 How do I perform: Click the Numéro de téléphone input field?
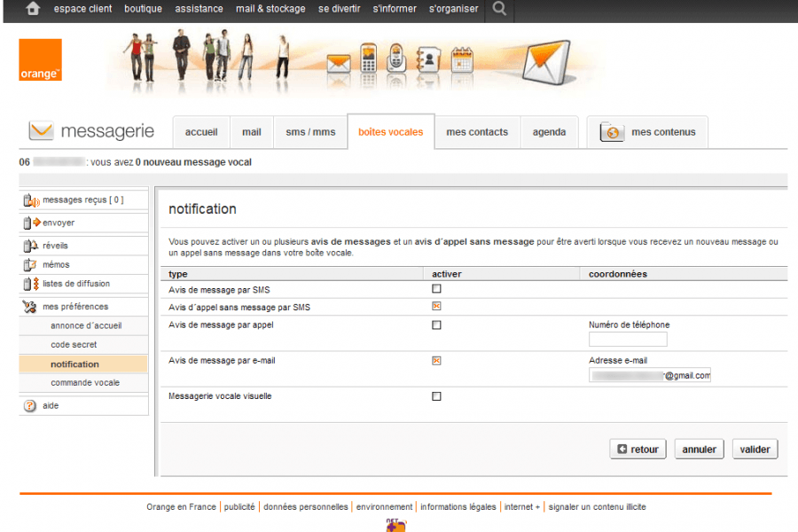pos(628,340)
